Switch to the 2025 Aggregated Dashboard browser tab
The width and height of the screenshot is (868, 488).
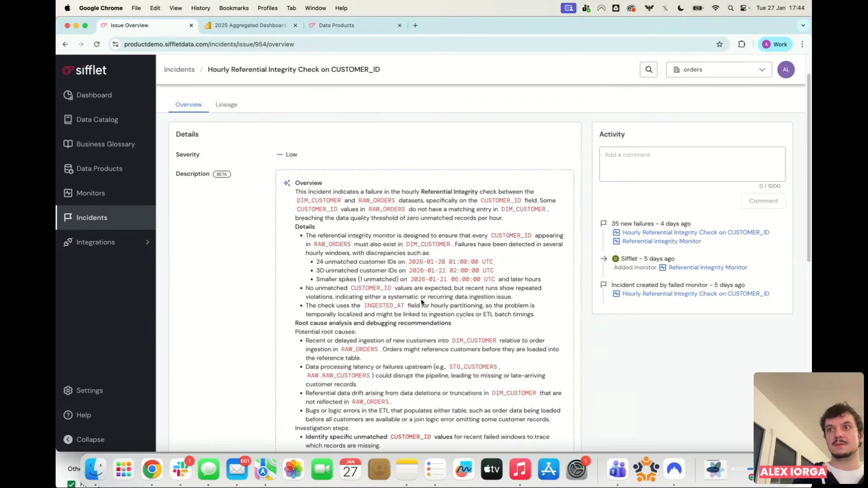(250, 25)
